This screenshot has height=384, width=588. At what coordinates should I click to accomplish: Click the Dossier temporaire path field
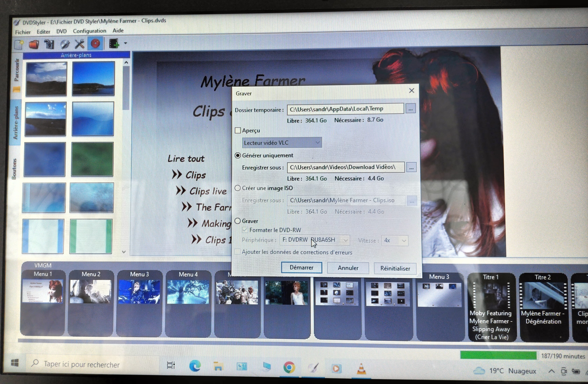click(x=345, y=109)
